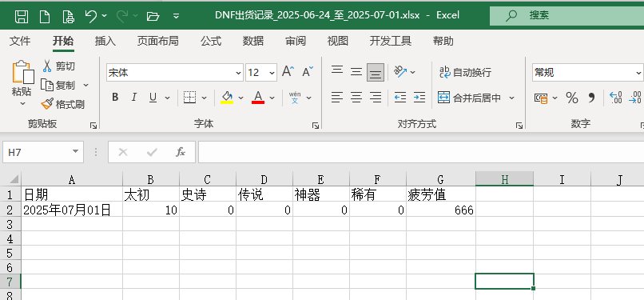Viewport: 644px width, 300px height.
Task: Enable 自动换行 wrap text
Action: 465,72
